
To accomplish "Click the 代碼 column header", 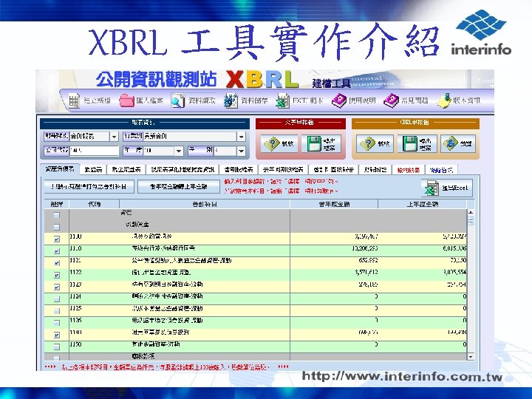I will click(x=95, y=204).
